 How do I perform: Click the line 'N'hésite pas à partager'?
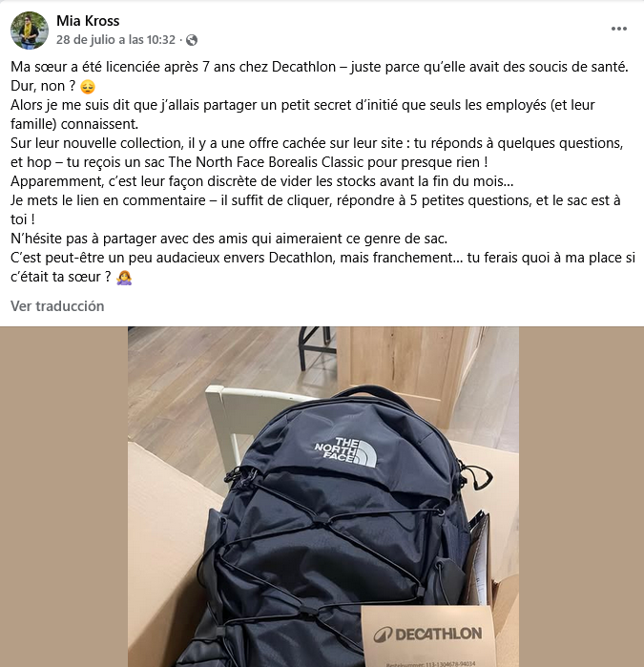pos(229,239)
